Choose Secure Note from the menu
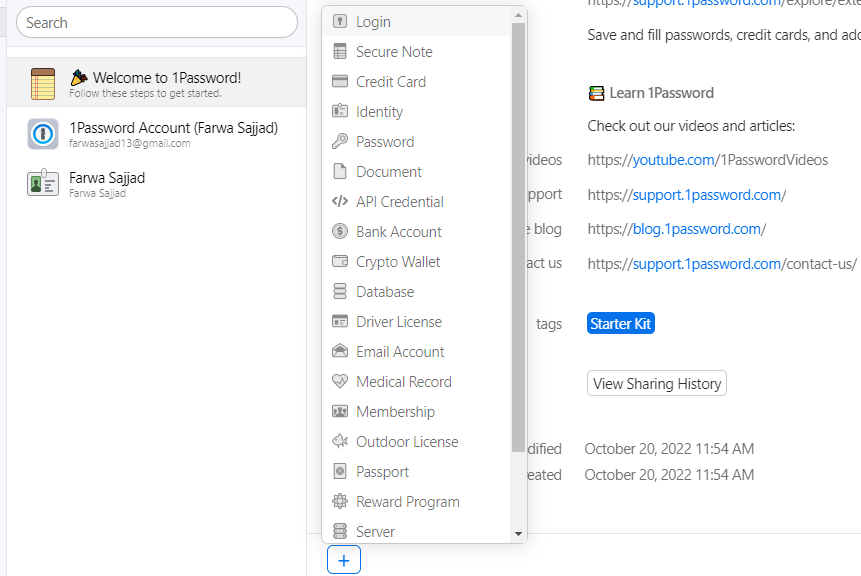The image size is (861, 576). click(x=394, y=52)
